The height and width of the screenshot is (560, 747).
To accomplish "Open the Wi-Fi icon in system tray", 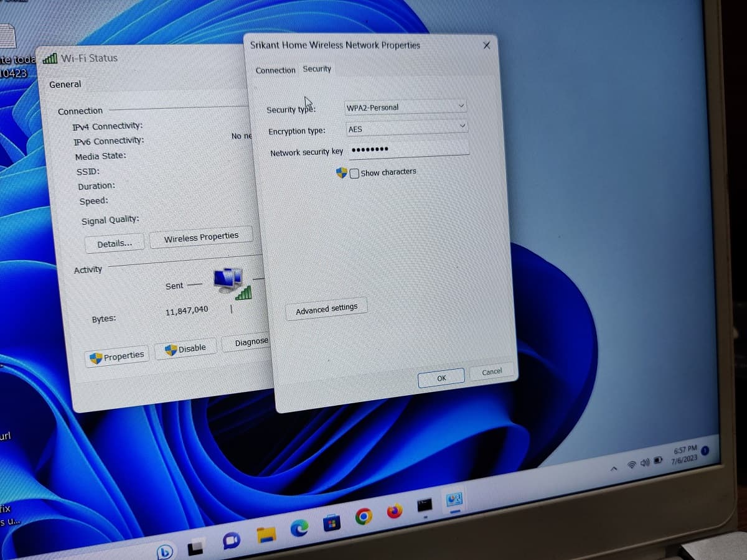I will click(631, 465).
